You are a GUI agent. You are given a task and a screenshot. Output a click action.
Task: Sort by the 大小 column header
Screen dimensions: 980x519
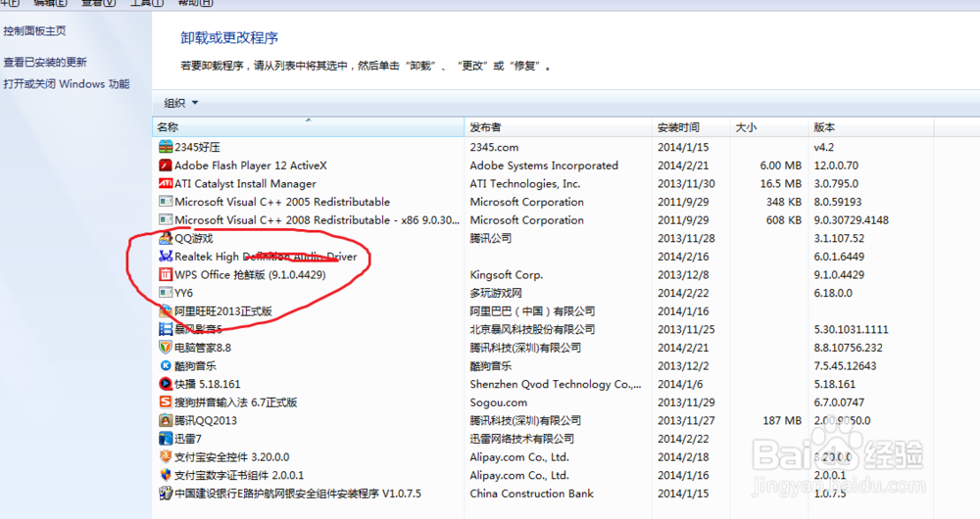(x=768, y=126)
